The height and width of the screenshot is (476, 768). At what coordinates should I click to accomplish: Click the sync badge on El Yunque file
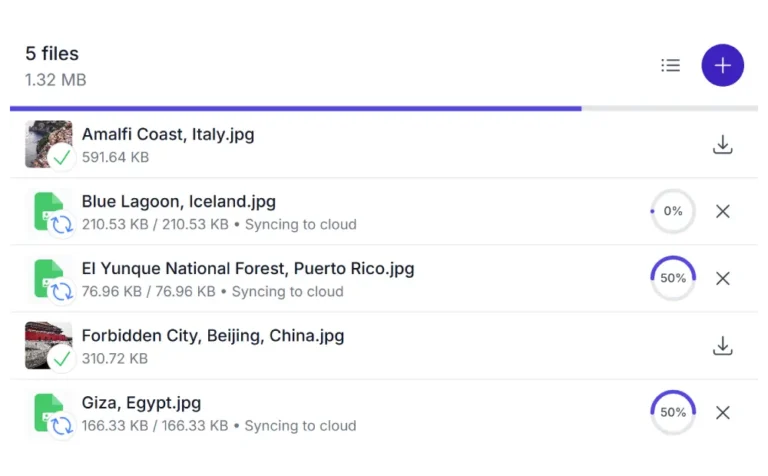(x=62, y=292)
